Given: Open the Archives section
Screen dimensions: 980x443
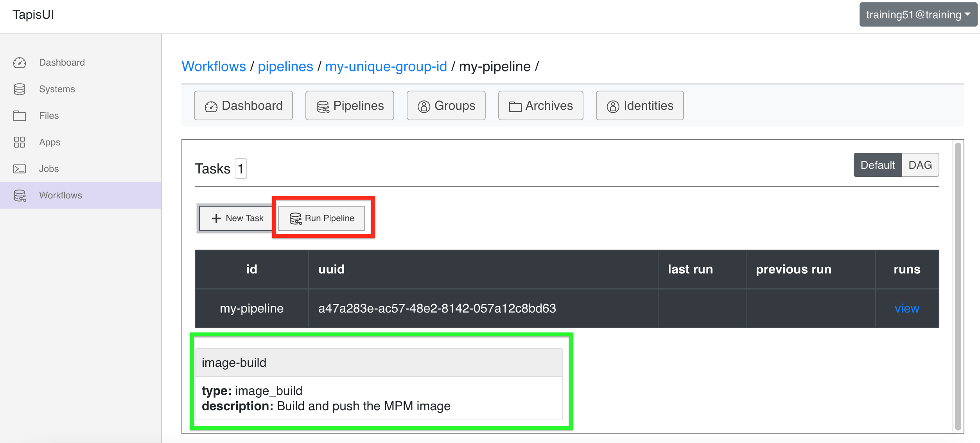Looking at the screenshot, I should click(540, 105).
